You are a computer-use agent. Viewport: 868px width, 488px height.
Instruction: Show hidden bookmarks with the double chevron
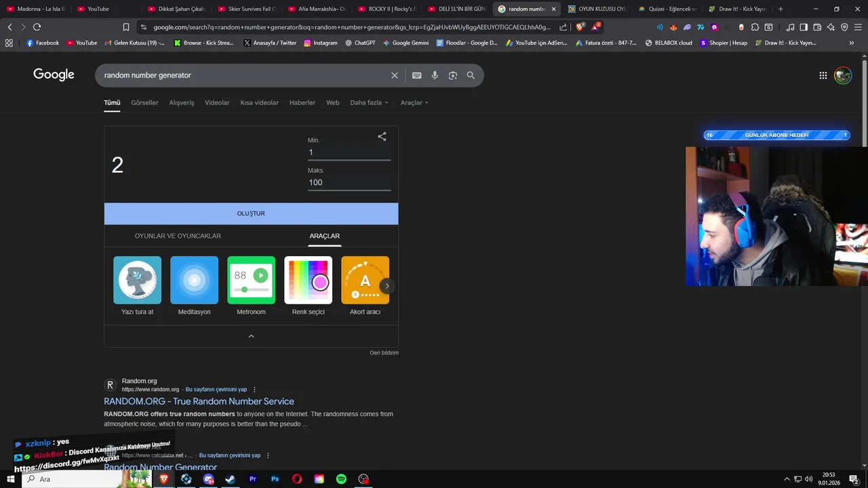(852, 43)
